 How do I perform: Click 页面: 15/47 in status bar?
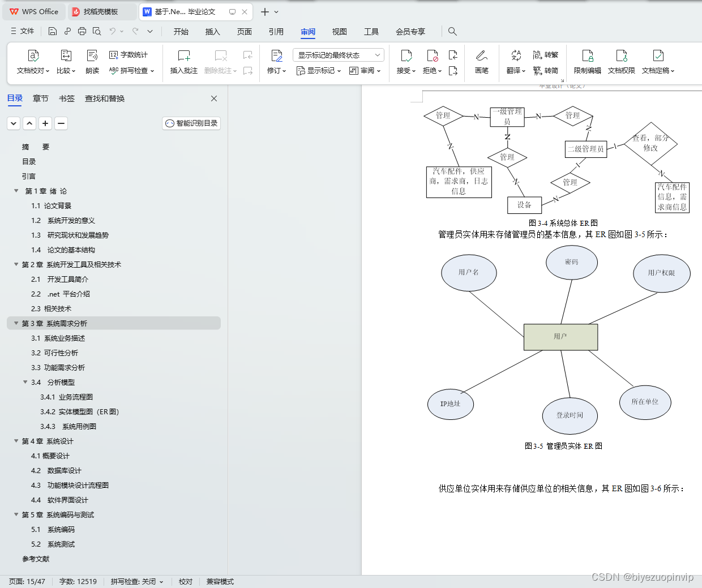[27, 581]
